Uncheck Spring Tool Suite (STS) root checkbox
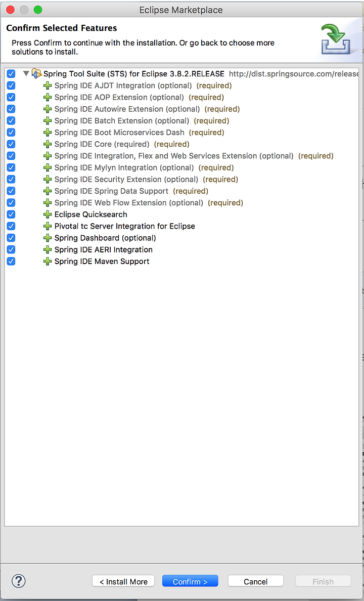This screenshot has width=364, height=601. click(11, 73)
